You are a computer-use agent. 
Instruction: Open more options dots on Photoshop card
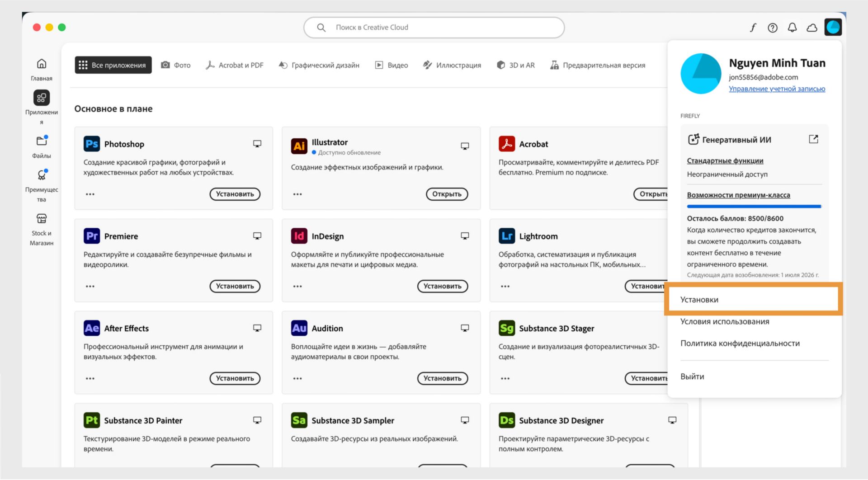click(x=90, y=194)
